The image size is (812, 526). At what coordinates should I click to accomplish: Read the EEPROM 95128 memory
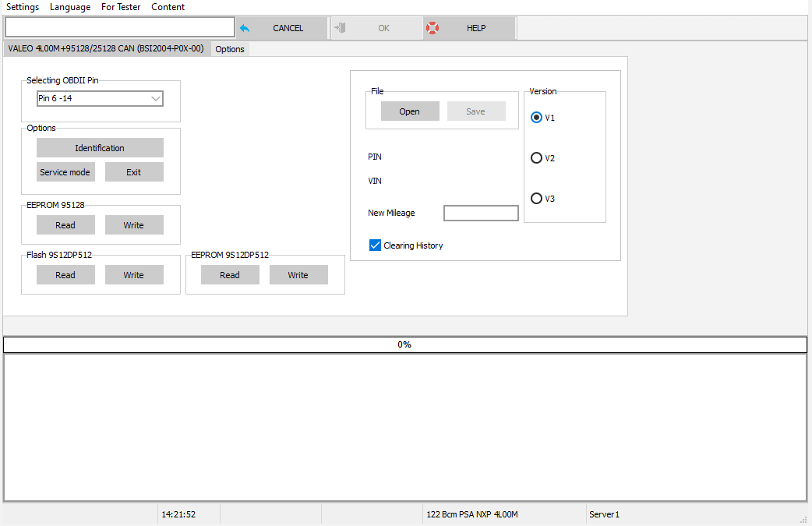click(65, 225)
